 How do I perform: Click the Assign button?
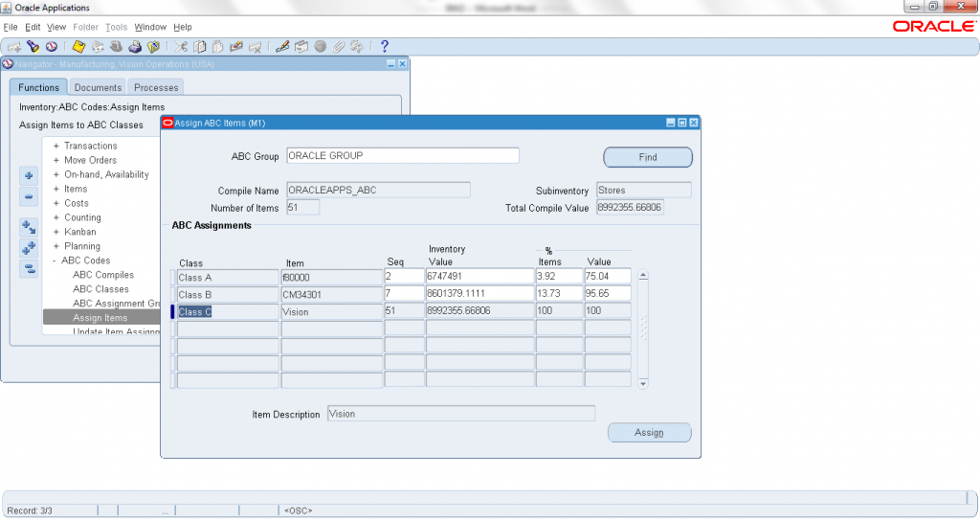[x=649, y=433]
